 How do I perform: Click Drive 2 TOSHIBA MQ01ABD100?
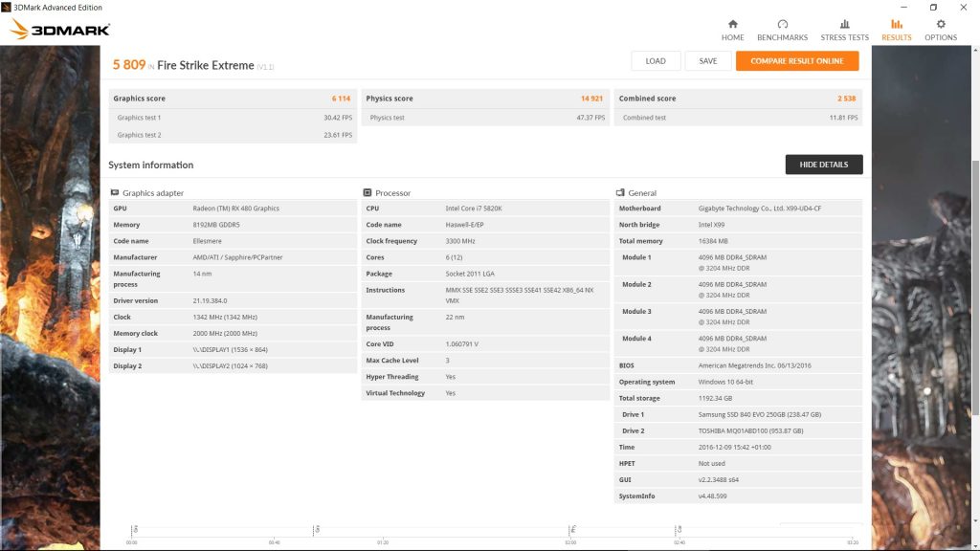click(x=750, y=431)
